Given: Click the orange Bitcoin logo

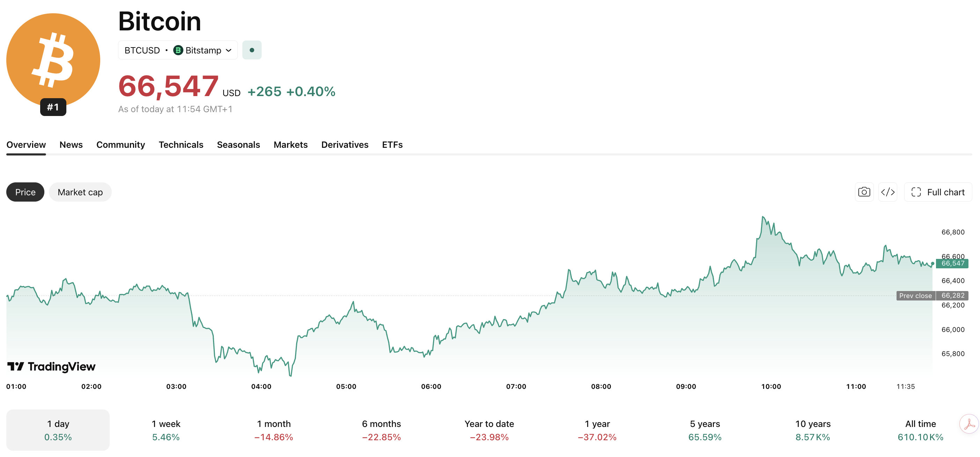Looking at the screenshot, I should click(x=53, y=60).
